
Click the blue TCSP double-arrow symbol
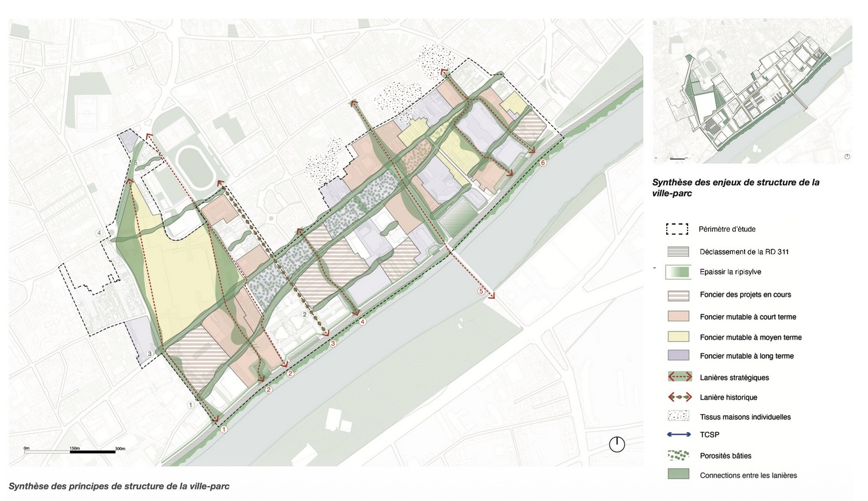pos(679,435)
